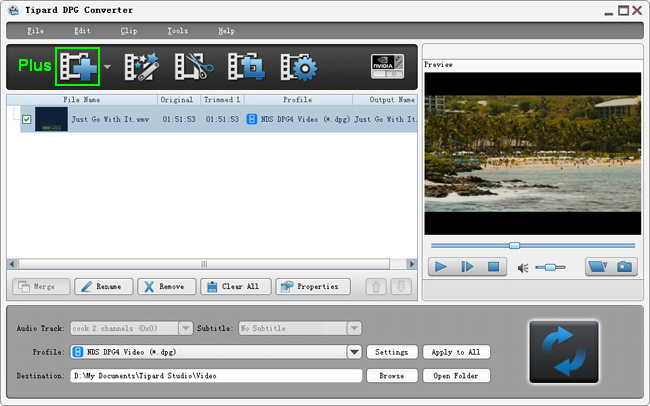This screenshot has width=650, height=406.
Task: Click the Original column header
Action: 179,100
